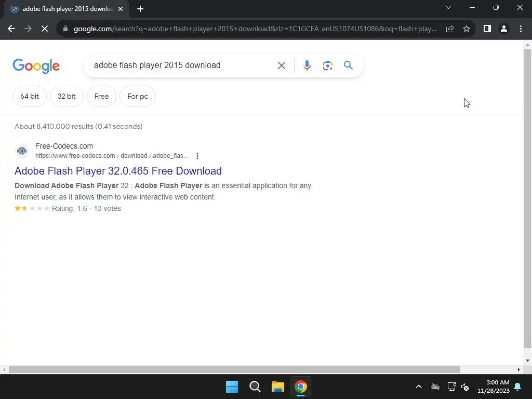Open File Explorer from the taskbar
The image size is (532, 399).
pyautogui.click(x=277, y=387)
